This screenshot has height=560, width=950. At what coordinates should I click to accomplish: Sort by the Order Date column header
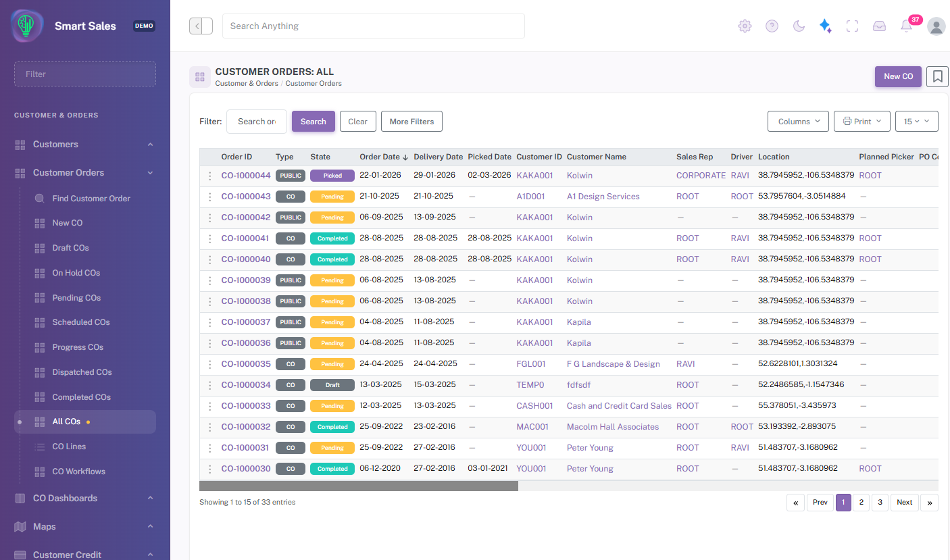pos(383,157)
